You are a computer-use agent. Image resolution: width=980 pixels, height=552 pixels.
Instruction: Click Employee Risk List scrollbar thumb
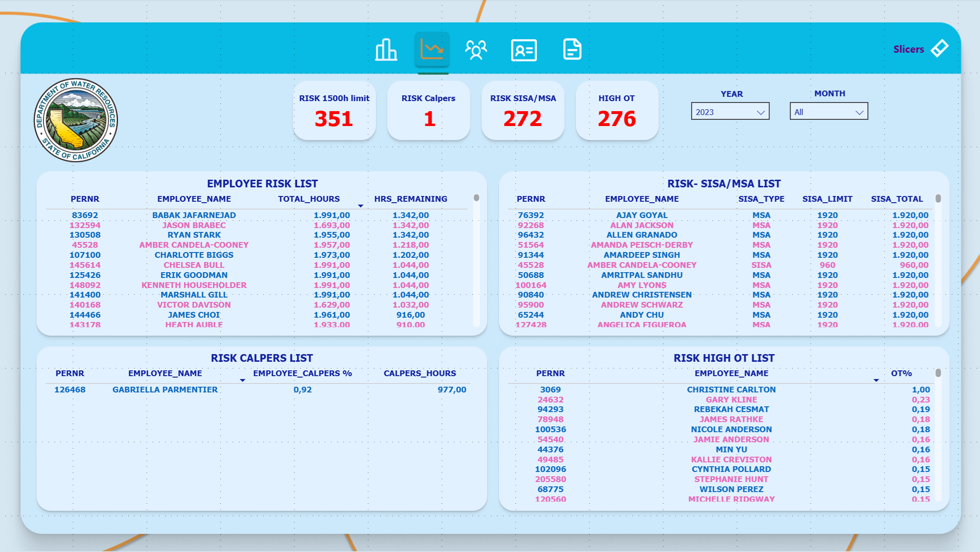(x=476, y=198)
